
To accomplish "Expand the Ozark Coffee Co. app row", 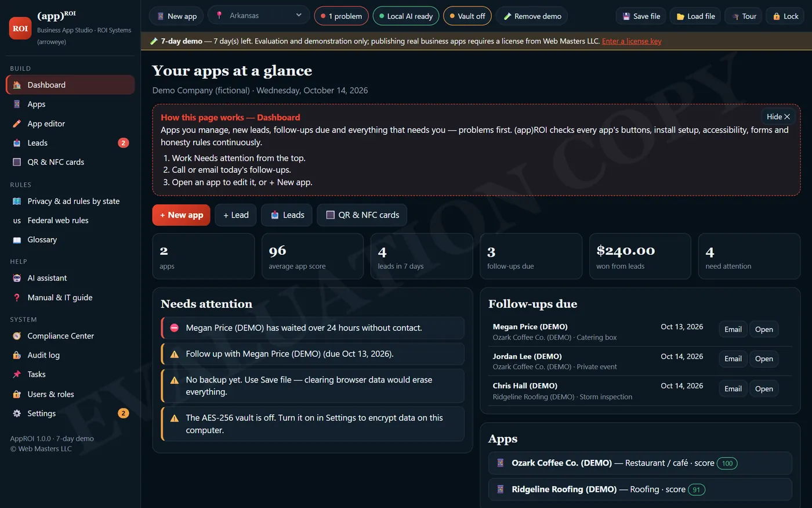I will tap(640, 463).
